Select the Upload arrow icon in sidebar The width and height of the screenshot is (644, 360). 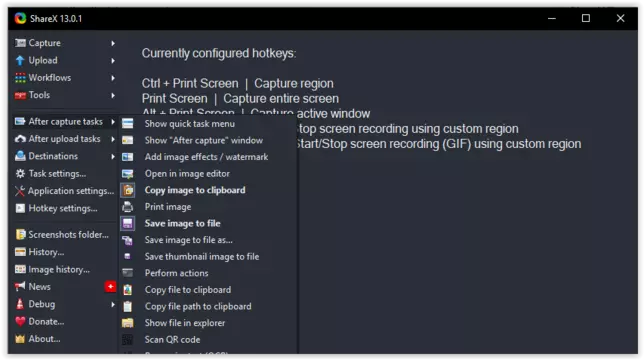20,60
